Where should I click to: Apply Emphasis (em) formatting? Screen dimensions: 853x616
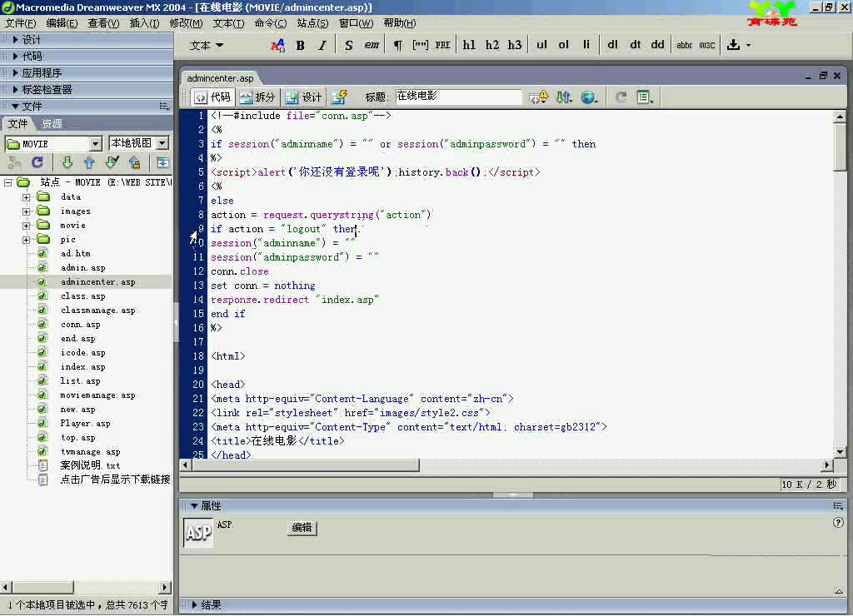[x=372, y=45]
